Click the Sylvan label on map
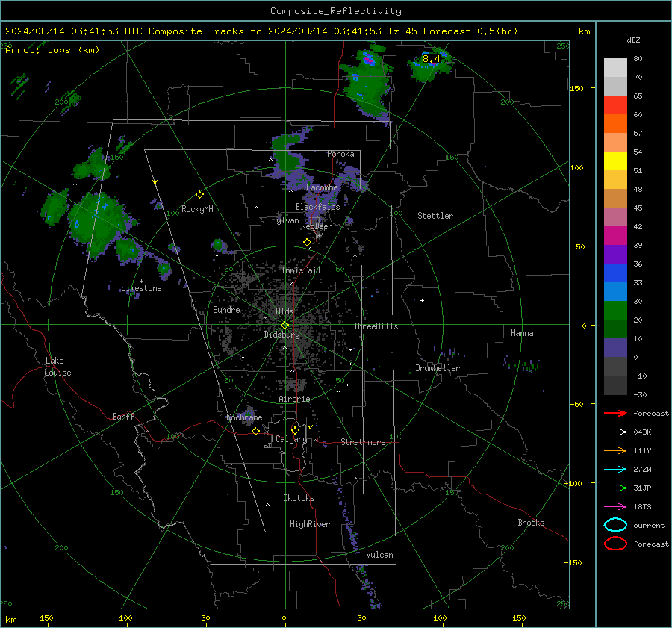 pyautogui.click(x=285, y=220)
